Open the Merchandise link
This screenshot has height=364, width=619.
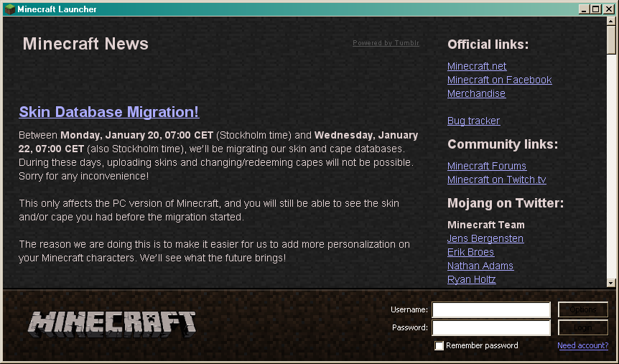(x=476, y=93)
